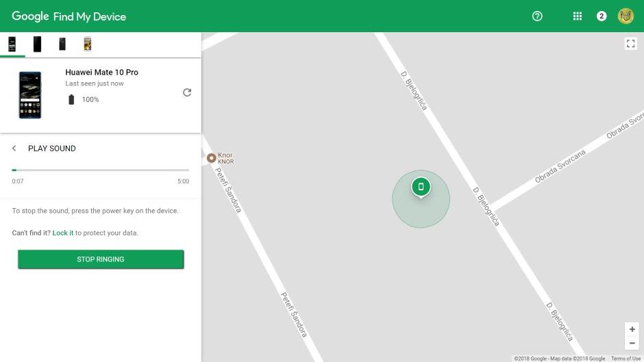Switch to the third device tab
This screenshot has width=644, height=362.
coord(62,44)
